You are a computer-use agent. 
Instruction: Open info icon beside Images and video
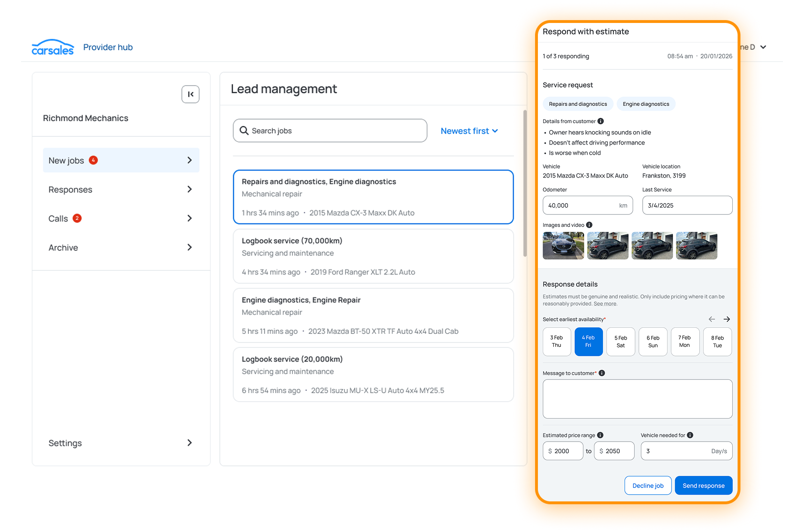[x=589, y=225]
